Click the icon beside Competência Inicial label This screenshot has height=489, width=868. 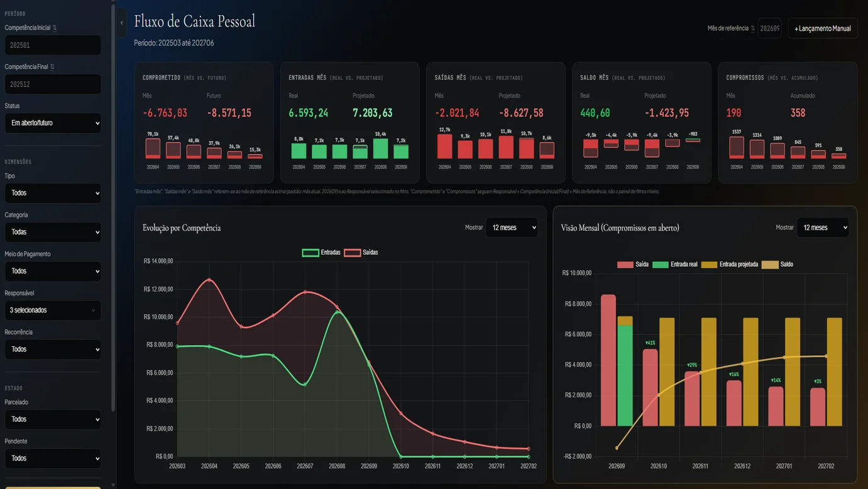click(x=55, y=28)
